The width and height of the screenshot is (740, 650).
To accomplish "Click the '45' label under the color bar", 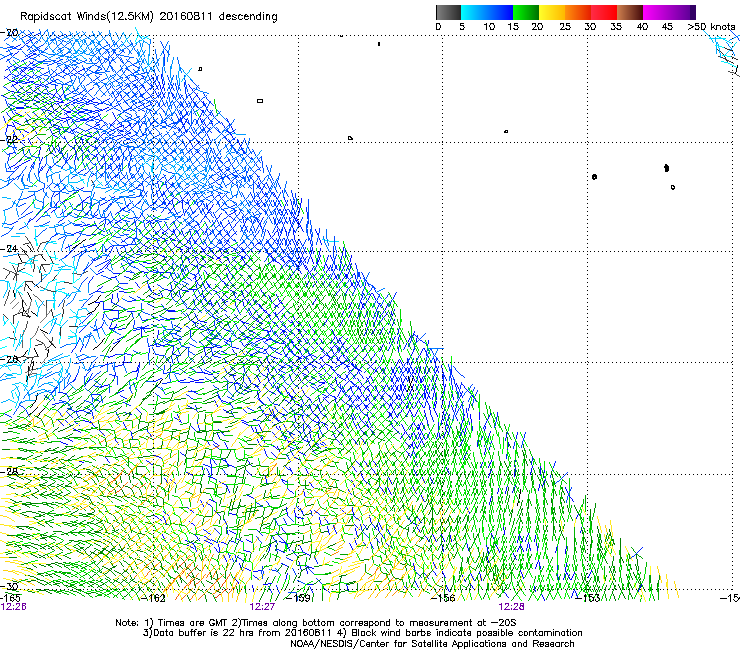I will tap(667, 27).
